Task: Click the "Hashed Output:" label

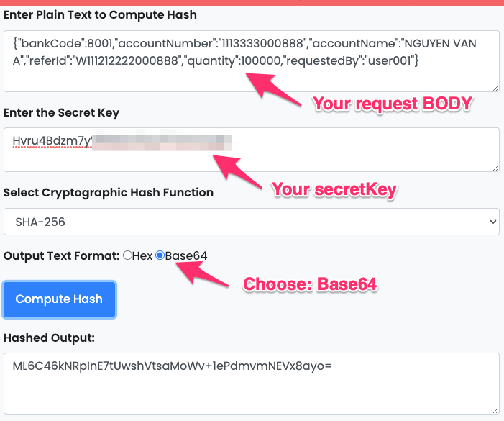Action: pos(47,338)
